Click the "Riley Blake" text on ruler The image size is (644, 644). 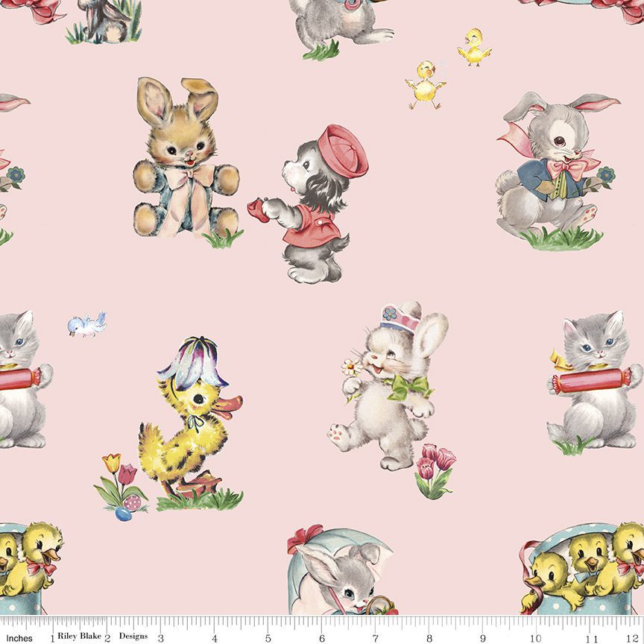coord(79,636)
